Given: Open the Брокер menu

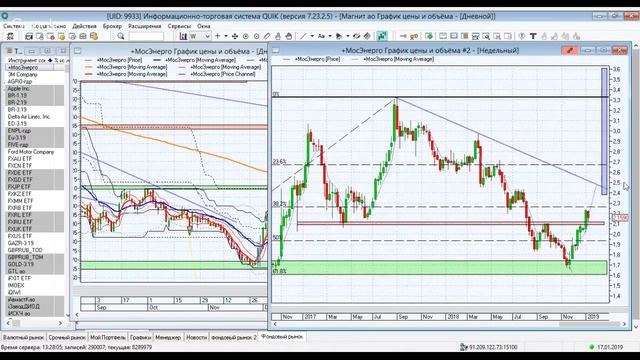Looking at the screenshot, I should click(x=112, y=26).
